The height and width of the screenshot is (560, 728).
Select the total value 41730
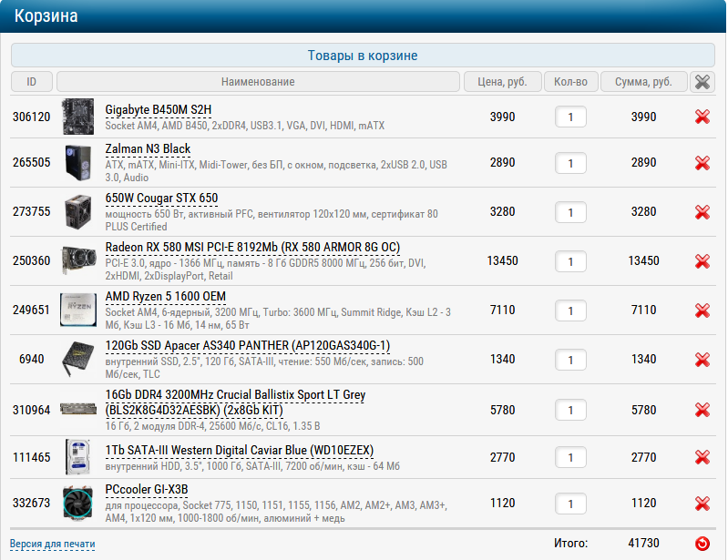pos(643,543)
